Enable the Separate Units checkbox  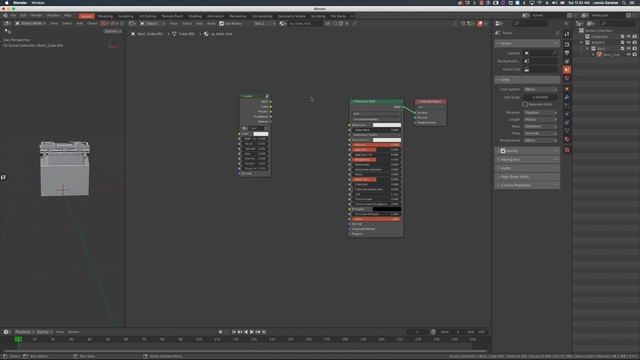click(x=525, y=104)
